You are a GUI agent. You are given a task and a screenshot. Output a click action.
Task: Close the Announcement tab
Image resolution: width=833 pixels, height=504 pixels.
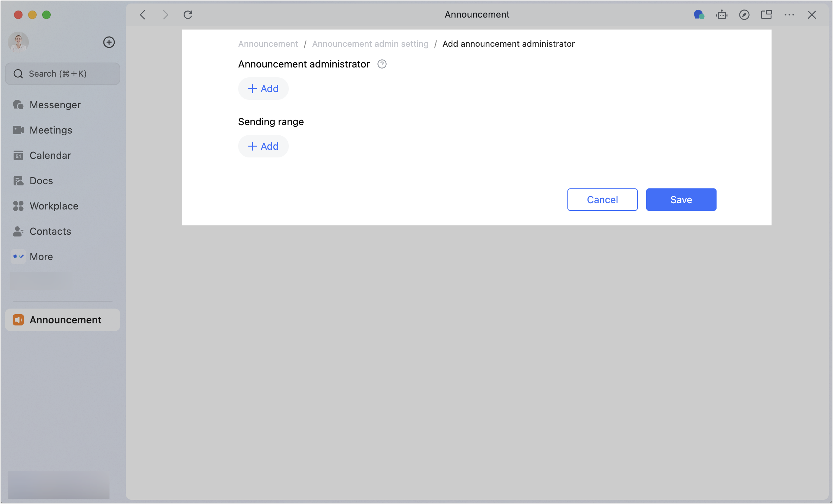[x=812, y=15]
